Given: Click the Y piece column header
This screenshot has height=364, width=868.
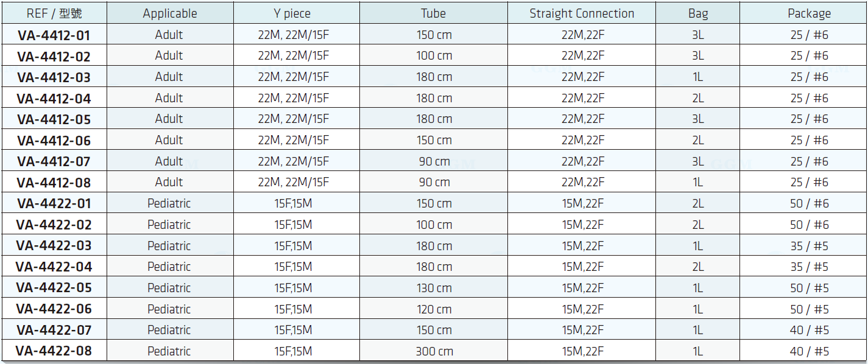Looking at the screenshot, I should tap(293, 13).
